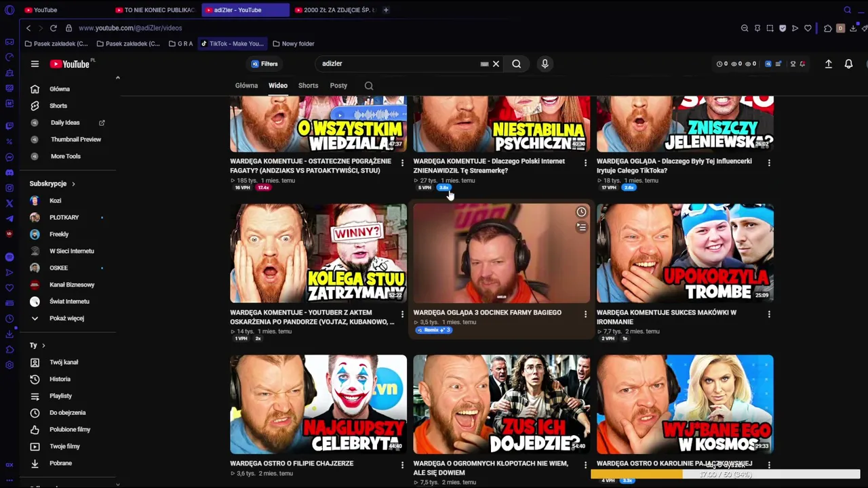Open the channel Główna tab
Viewport: 868px width, 488px height.
[x=246, y=85]
